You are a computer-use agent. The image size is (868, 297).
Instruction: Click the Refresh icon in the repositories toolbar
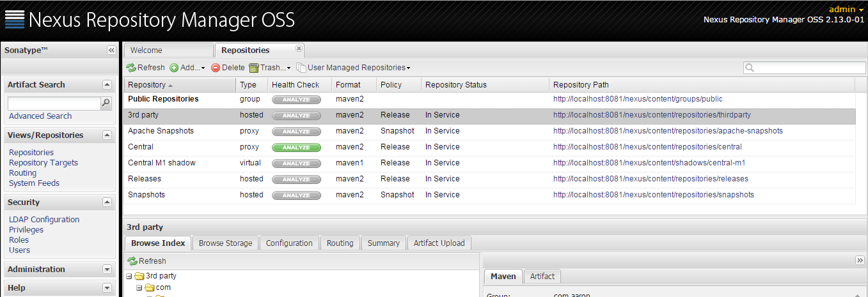(131, 68)
